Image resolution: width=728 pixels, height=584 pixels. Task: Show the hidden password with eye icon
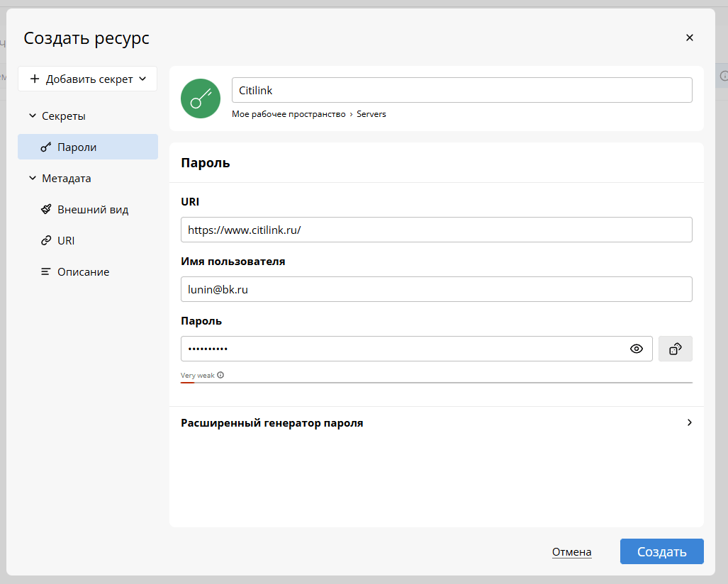(x=636, y=349)
